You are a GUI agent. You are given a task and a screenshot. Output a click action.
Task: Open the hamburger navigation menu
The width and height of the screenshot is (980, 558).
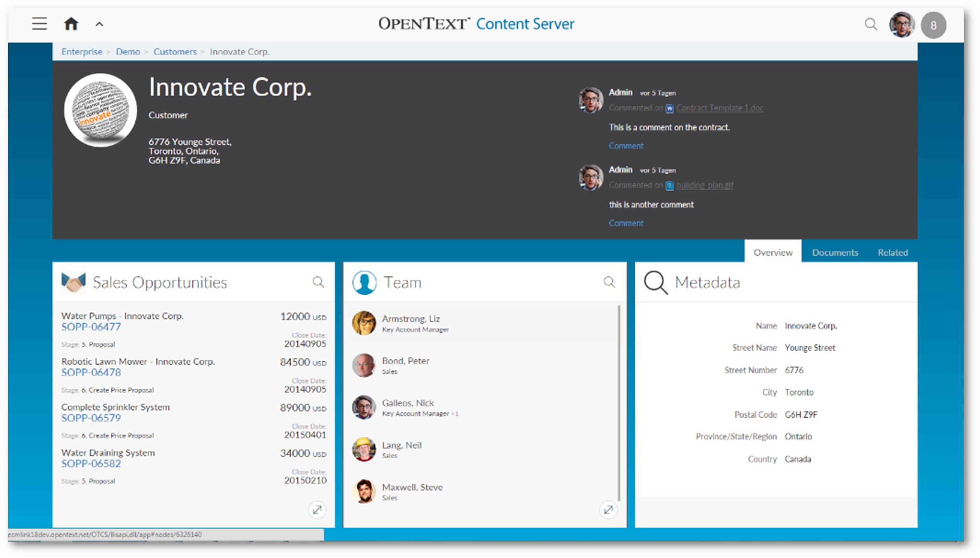[x=39, y=24]
